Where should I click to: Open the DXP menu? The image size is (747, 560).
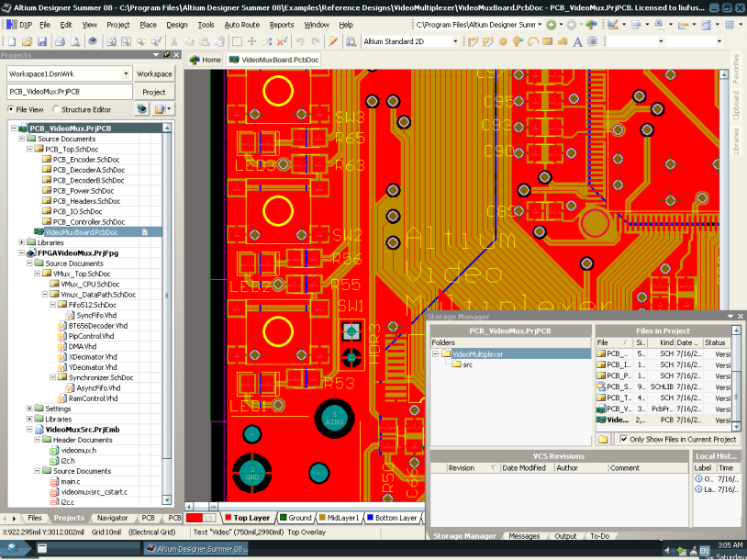pyautogui.click(x=19, y=25)
